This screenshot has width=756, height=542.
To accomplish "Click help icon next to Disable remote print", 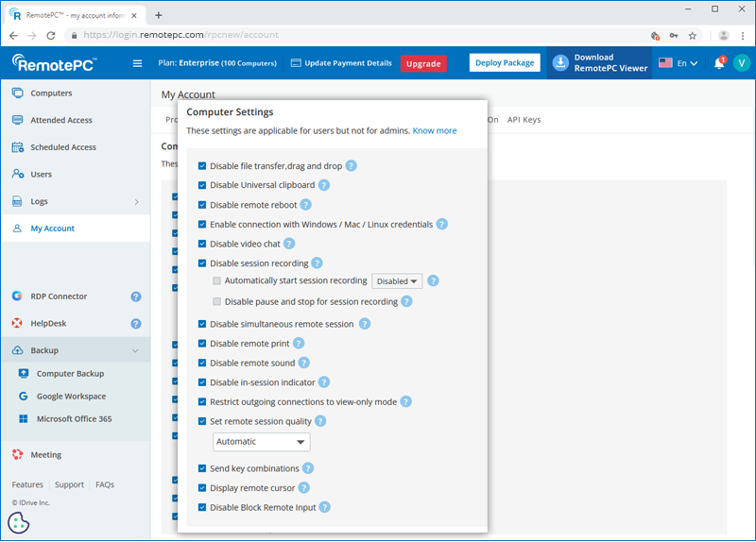I will (299, 344).
